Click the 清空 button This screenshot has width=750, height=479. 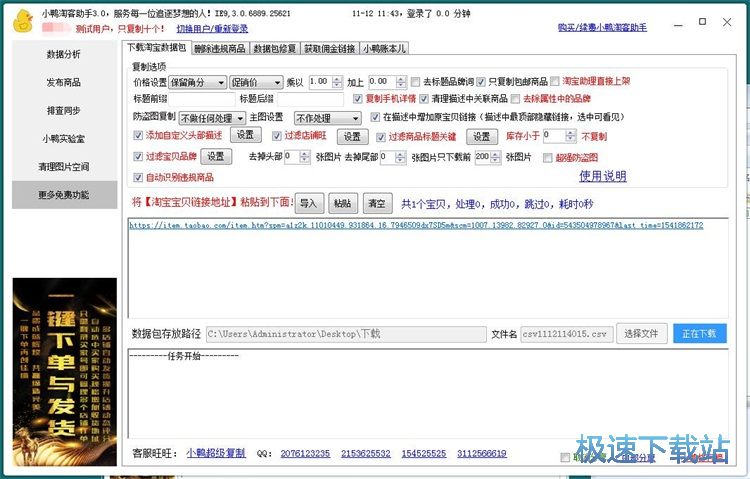377,203
